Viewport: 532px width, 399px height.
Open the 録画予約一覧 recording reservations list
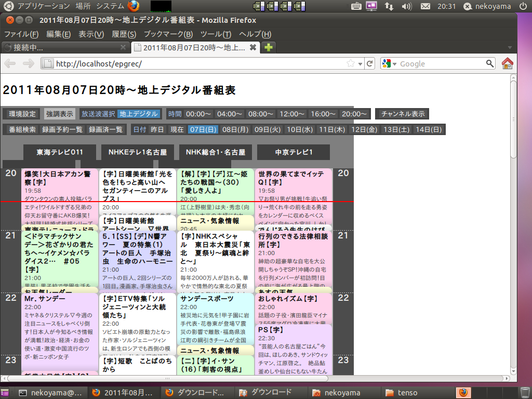point(62,129)
